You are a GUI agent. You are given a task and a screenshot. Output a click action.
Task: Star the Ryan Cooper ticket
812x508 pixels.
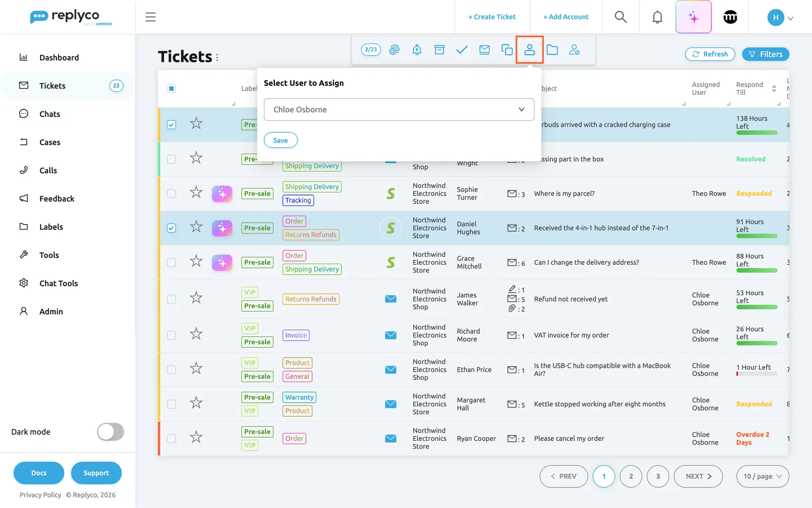[x=196, y=437]
